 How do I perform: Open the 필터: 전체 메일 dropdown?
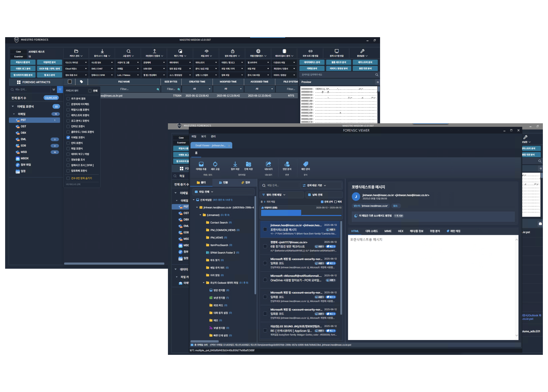tap(282, 195)
